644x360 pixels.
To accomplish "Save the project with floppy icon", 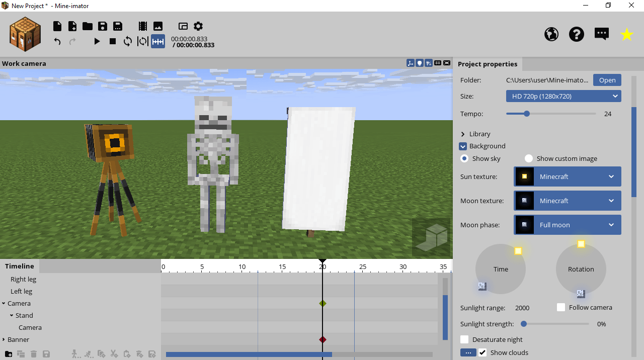I will (x=103, y=26).
